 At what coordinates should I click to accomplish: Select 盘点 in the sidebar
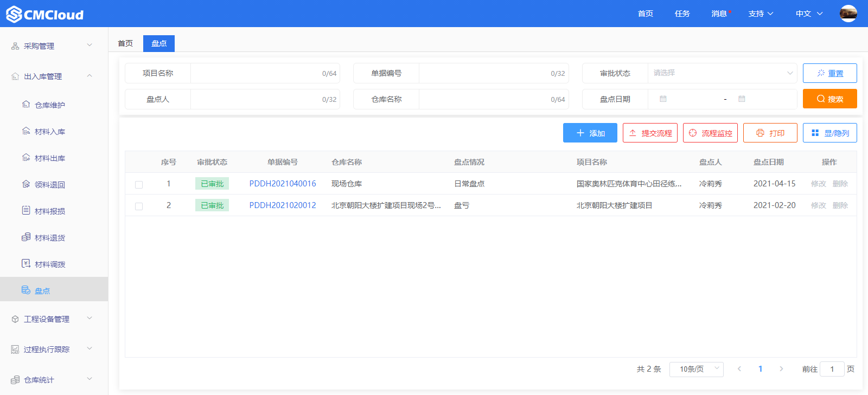point(54,289)
